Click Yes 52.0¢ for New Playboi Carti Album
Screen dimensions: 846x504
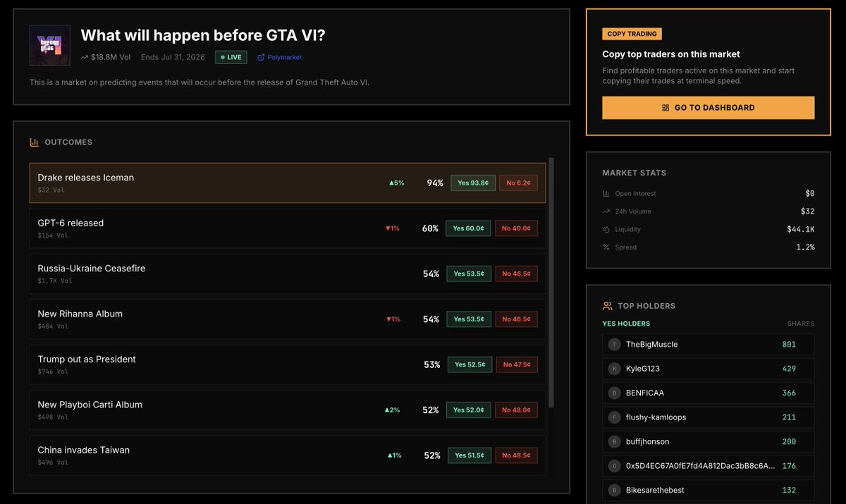[469, 410]
